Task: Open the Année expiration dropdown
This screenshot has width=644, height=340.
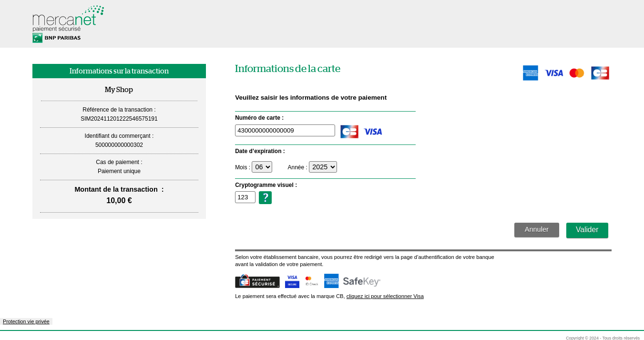Action: point(323,167)
